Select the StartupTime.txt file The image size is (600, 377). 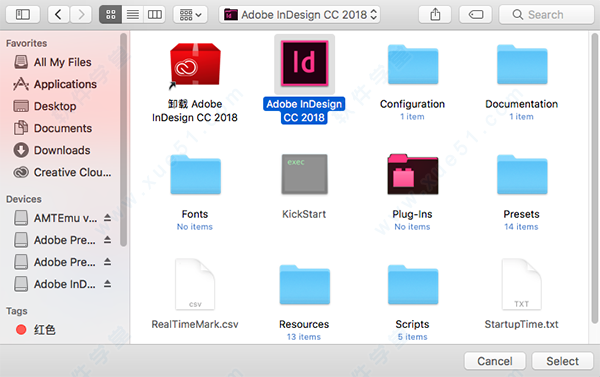(x=522, y=284)
